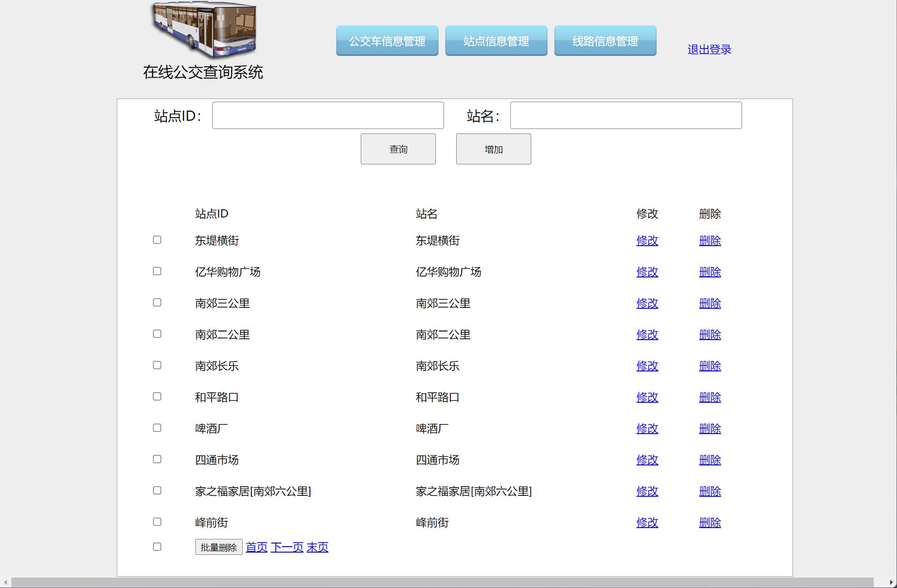Select the checkbox beside 峰前街
This screenshot has height=588, width=897.
click(157, 522)
